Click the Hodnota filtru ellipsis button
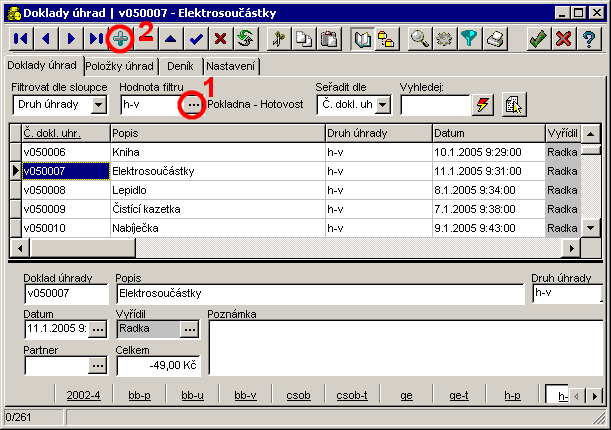The width and height of the screenshot is (611, 430). (x=193, y=104)
